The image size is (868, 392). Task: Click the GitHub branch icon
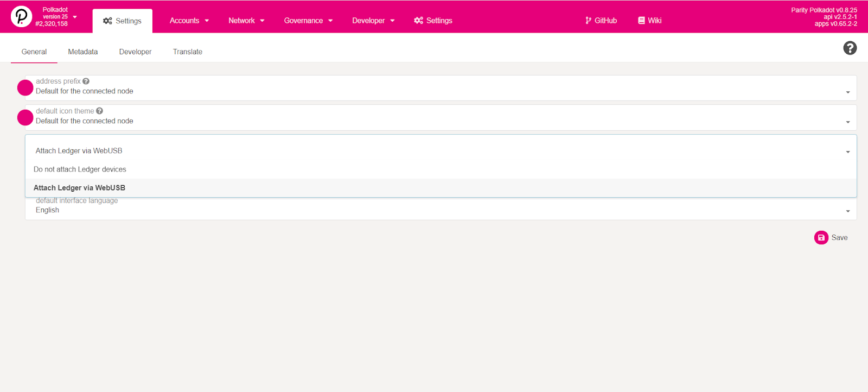[589, 21]
